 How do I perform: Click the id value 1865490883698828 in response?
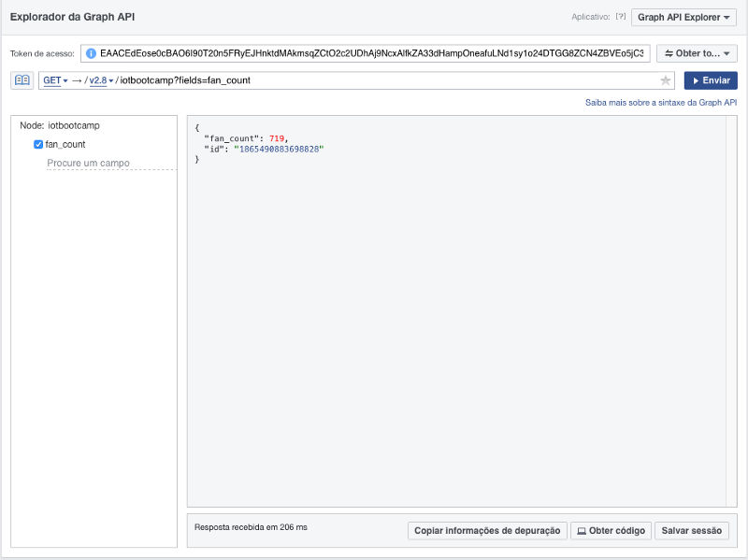(x=279, y=150)
